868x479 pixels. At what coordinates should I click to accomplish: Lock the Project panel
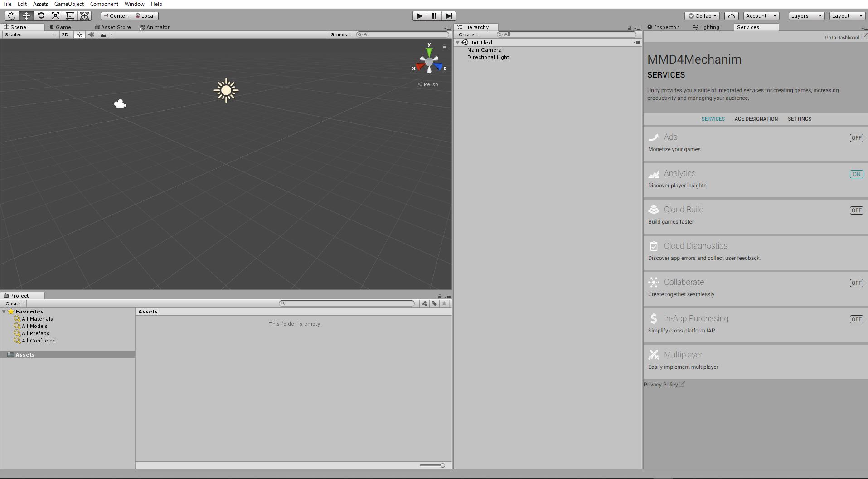(439, 297)
